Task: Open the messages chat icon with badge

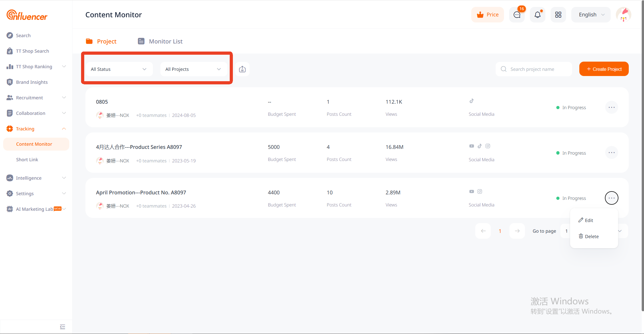Action: coord(517,15)
